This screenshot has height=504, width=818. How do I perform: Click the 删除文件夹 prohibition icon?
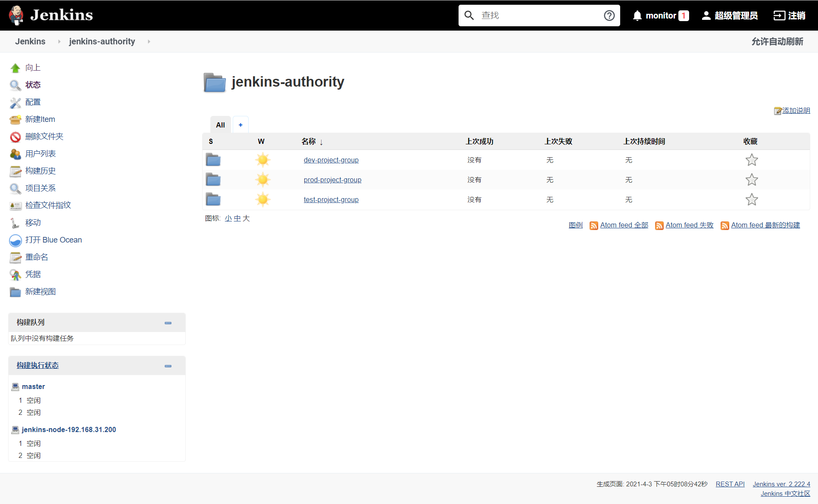(16, 137)
